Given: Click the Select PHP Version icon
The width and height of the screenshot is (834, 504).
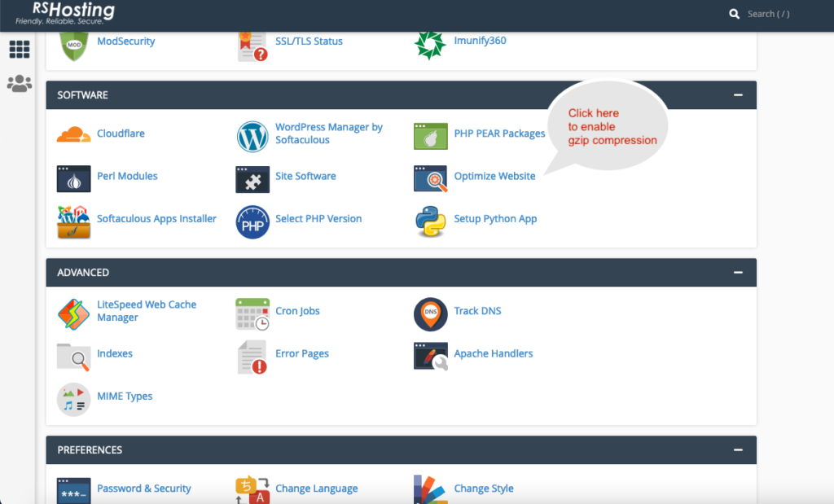Looking at the screenshot, I should tap(252, 221).
